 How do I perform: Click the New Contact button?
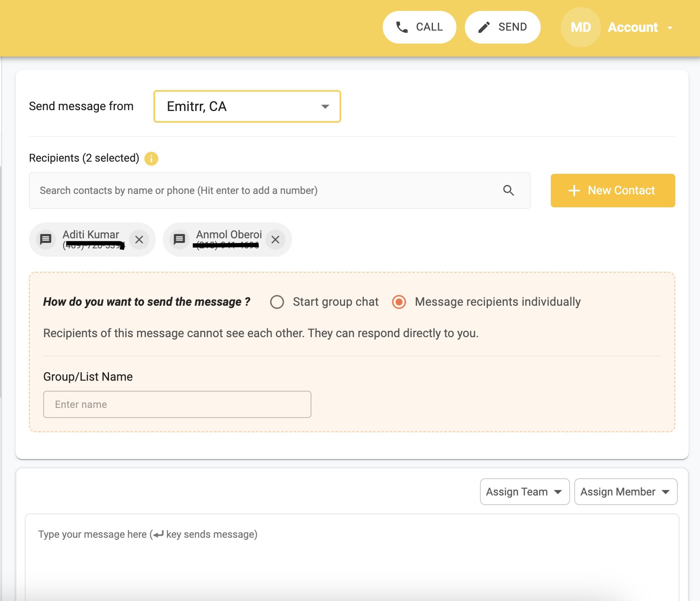point(612,191)
